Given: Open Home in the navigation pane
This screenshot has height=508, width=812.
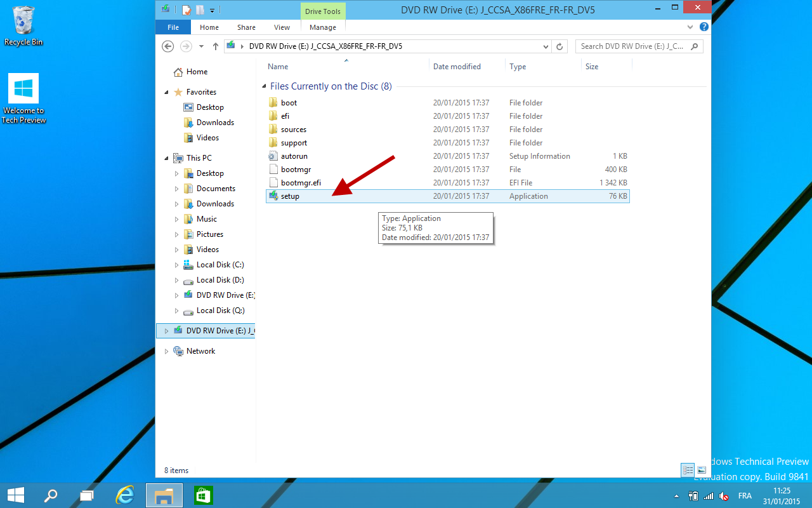Looking at the screenshot, I should pyautogui.click(x=197, y=72).
